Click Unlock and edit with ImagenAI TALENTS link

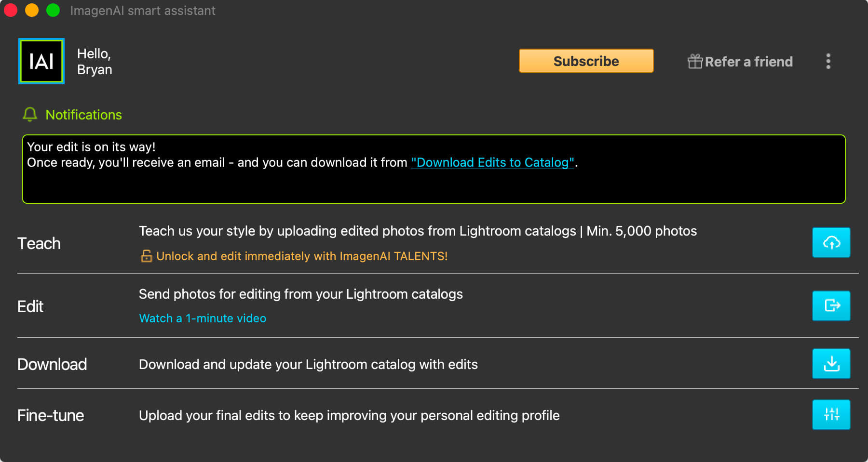coord(302,256)
